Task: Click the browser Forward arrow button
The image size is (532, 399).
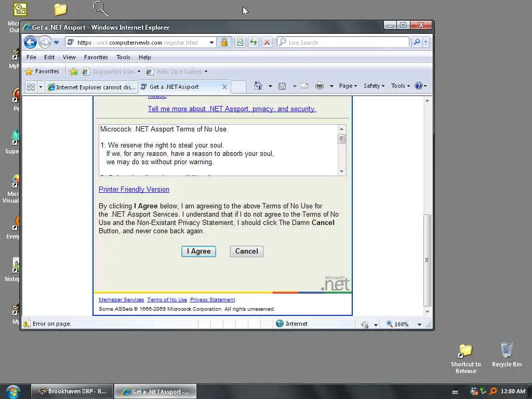Action: tap(45, 43)
